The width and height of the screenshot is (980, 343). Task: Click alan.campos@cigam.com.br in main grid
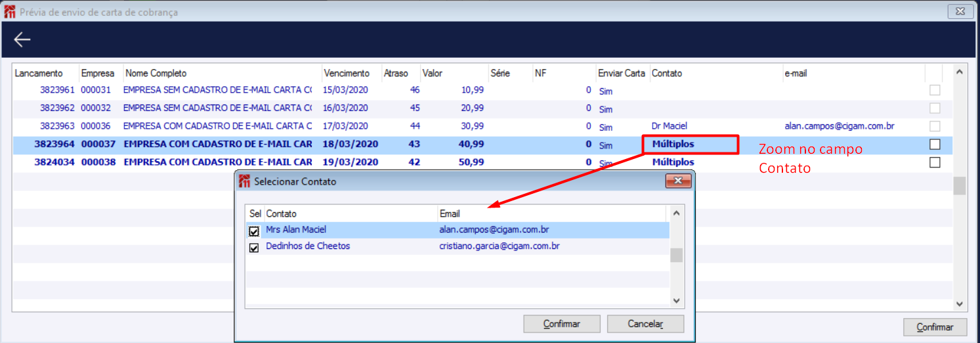click(840, 126)
